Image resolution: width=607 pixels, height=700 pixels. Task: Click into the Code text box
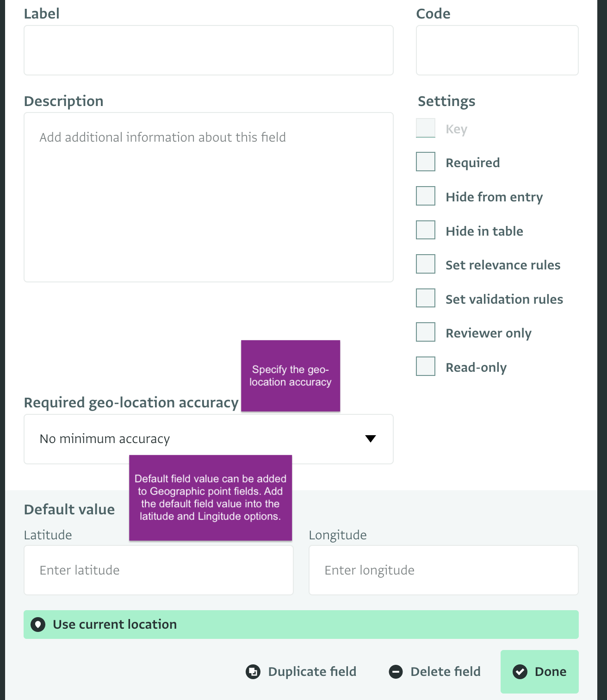pos(497,50)
